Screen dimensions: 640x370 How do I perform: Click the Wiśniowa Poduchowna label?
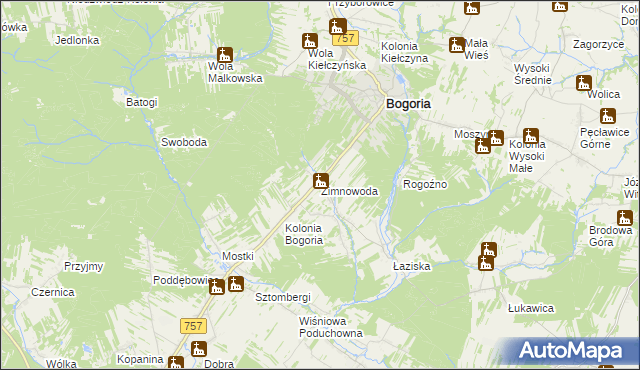(331, 327)
